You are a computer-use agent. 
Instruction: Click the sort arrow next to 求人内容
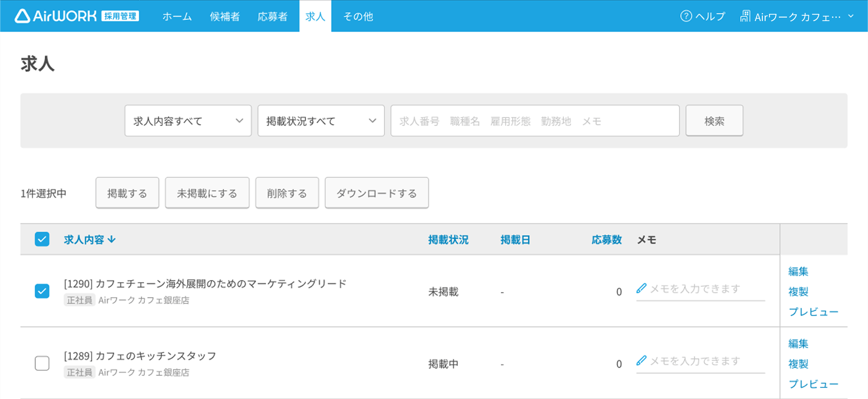[x=112, y=239]
